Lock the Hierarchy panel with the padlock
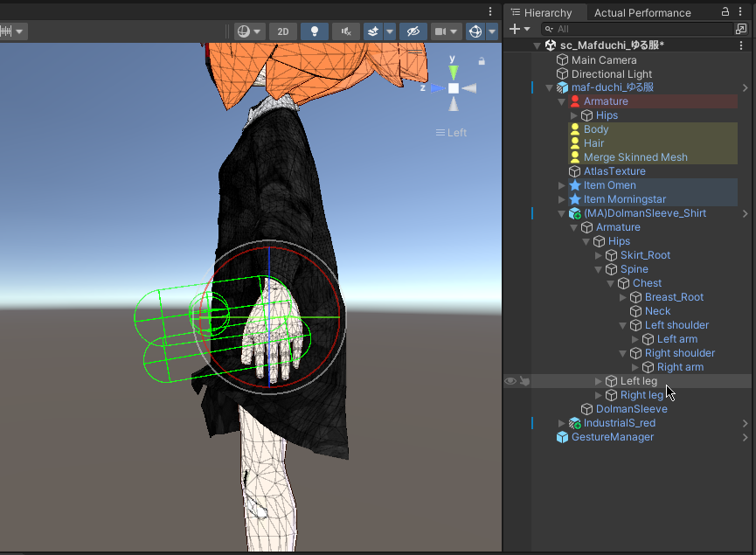This screenshot has height=555, width=756. point(725,11)
